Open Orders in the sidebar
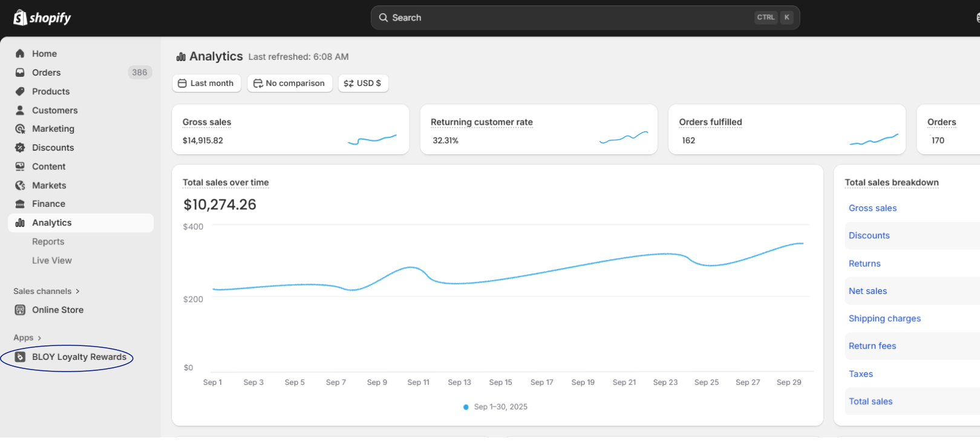 click(x=47, y=73)
